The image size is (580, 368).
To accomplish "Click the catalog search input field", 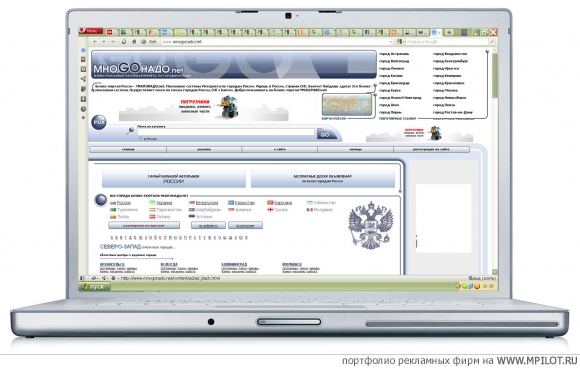I will [226, 132].
